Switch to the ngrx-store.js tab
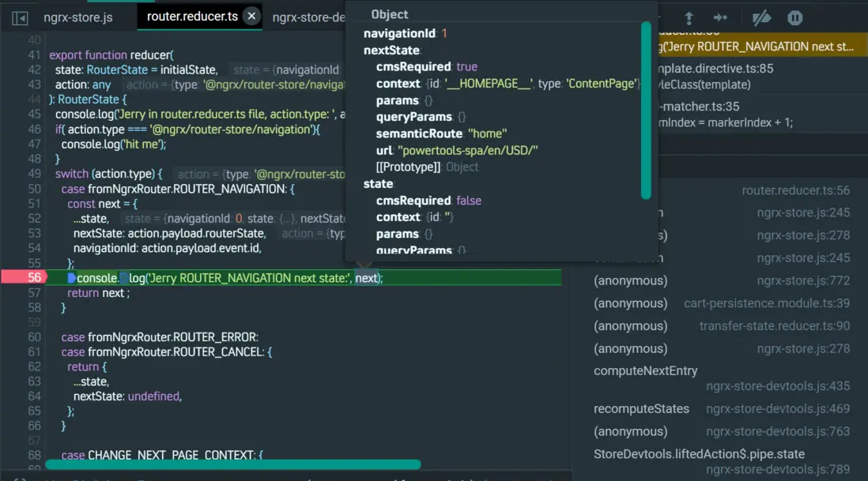Image resolution: width=868 pixels, height=481 pixels. (78, 17)
